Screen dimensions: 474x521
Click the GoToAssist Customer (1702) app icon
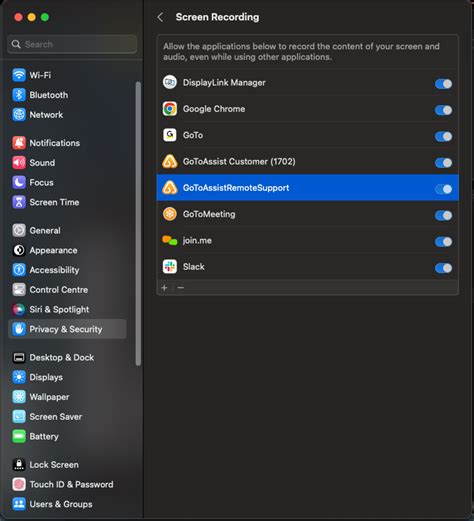pos(170,161)
